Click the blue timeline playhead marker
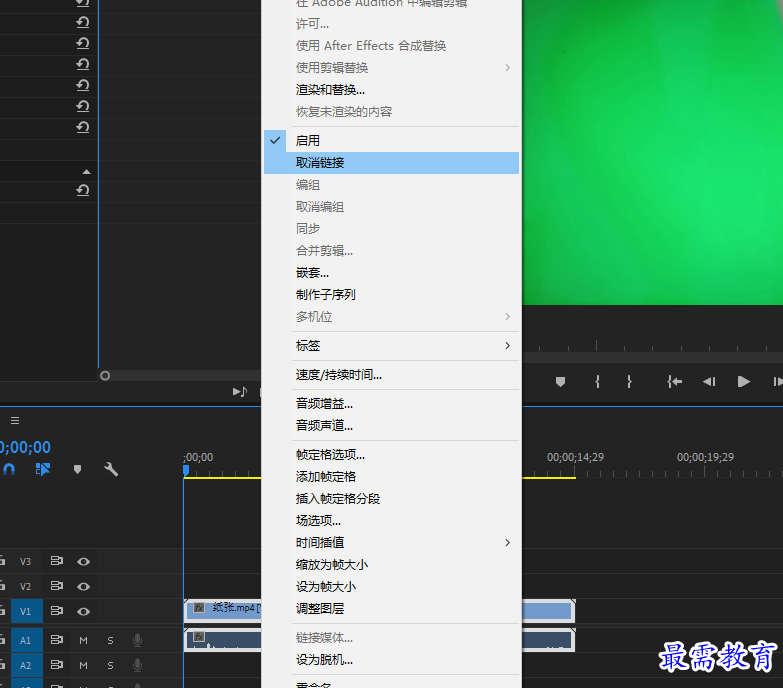Image resolution: width=783 pixels, height=688 pixels. click(186, 470)
